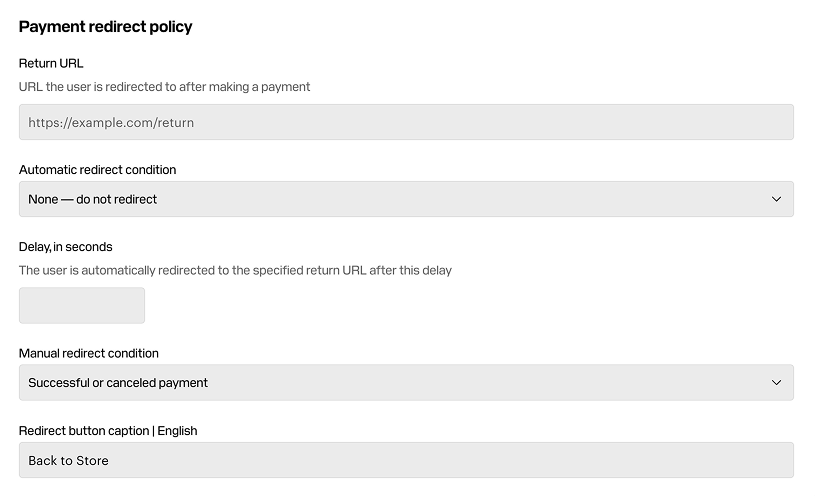Click the chevron icon of Manual redirect condition
815x496 pixels.
point(776,383)
